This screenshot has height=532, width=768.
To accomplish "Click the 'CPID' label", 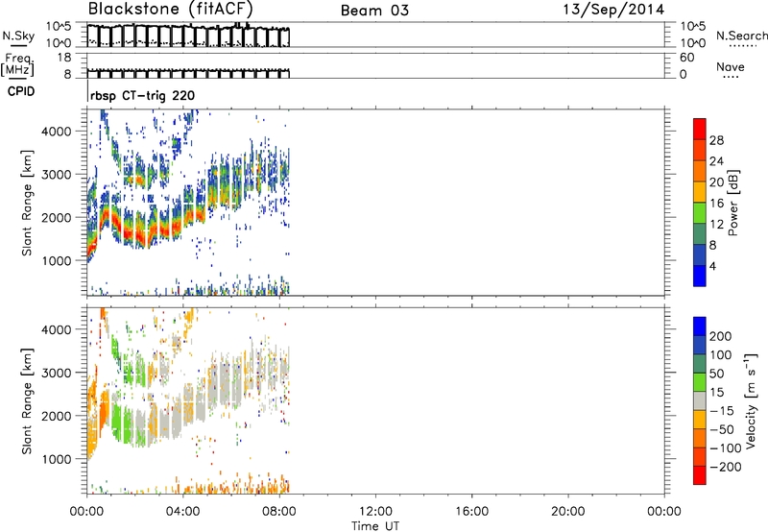I will [21, 91].
